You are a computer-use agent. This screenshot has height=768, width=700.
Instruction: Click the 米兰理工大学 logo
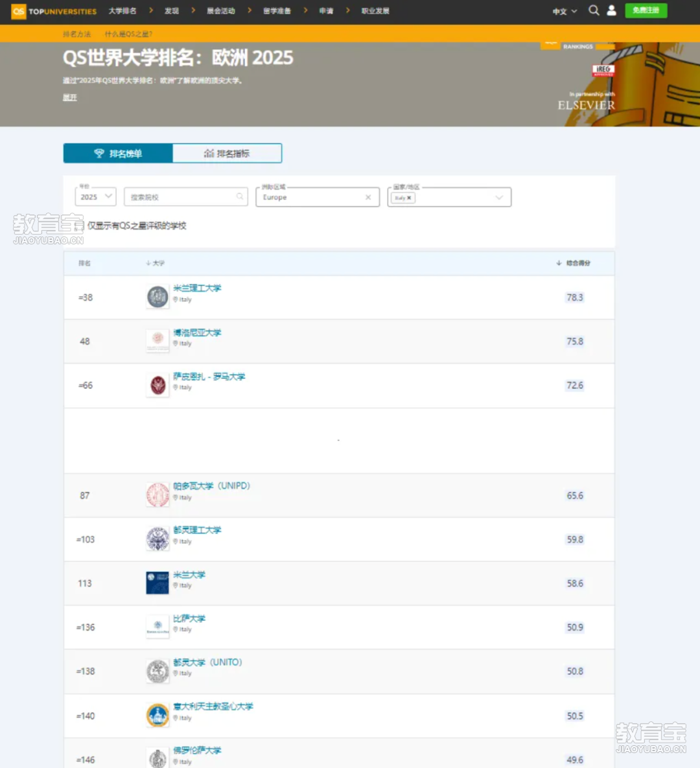point(157,297)
